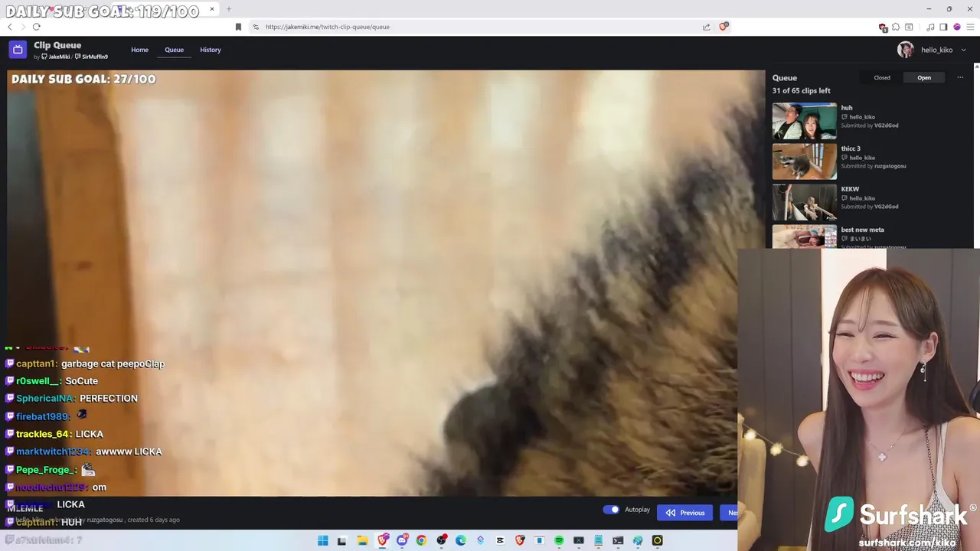Open Microsoft Edge from the taskbar

(461, 540)
